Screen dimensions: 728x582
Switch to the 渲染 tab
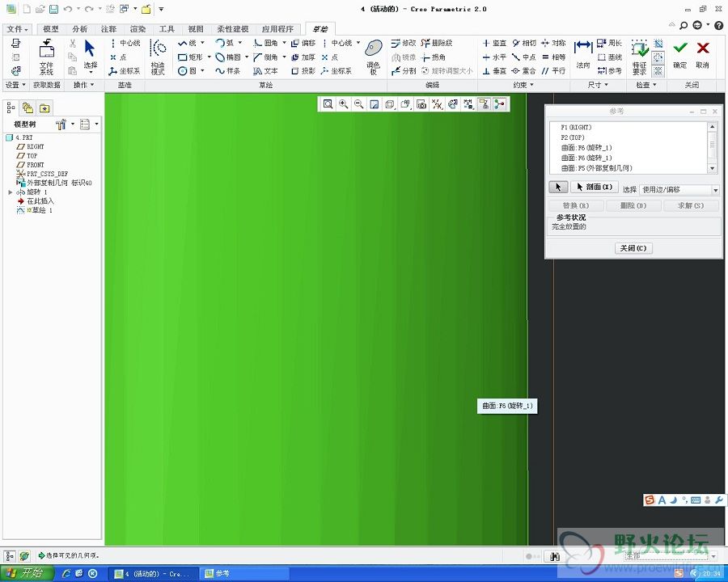click(x=138, y=29)
